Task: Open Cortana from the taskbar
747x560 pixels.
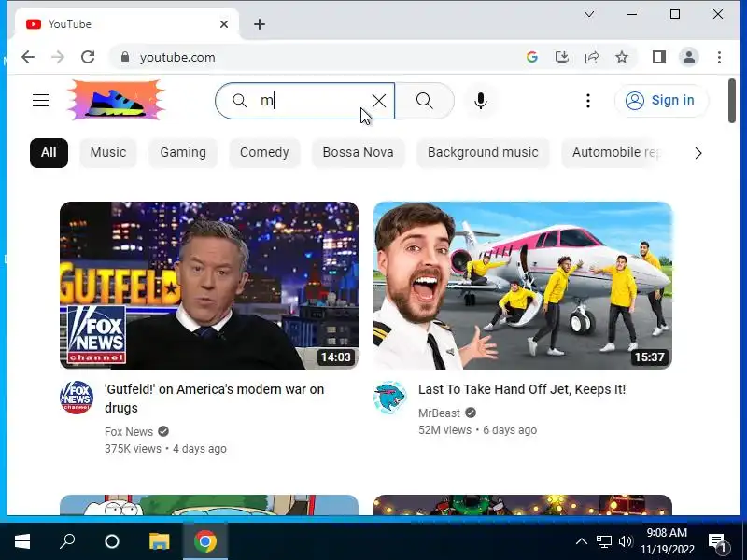Action: [112, 541]
